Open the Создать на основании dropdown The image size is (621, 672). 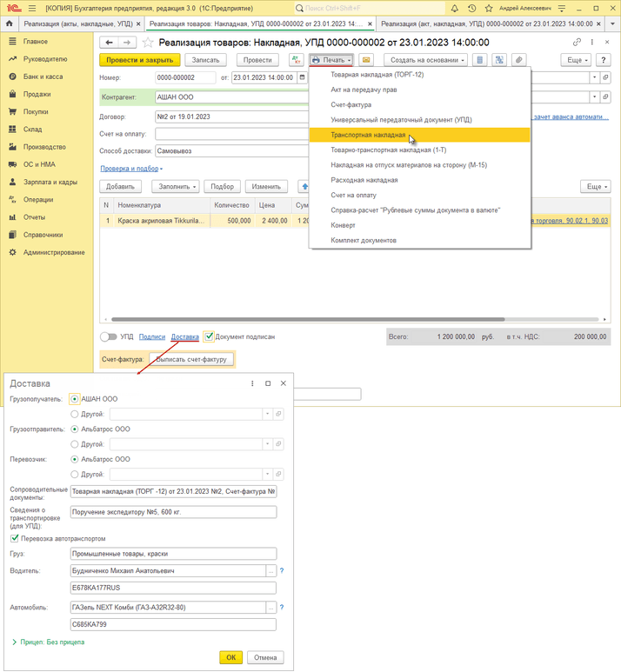[x=425, y=60]
